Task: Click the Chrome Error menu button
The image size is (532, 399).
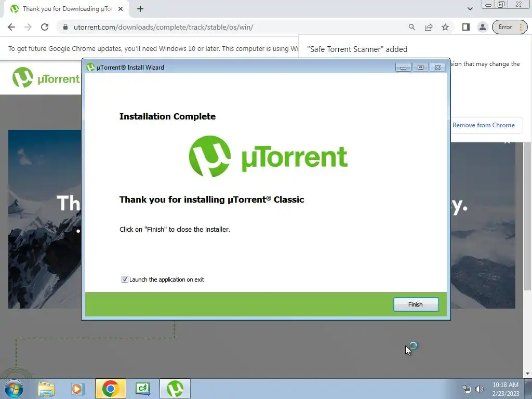Action: click(510, 27)
